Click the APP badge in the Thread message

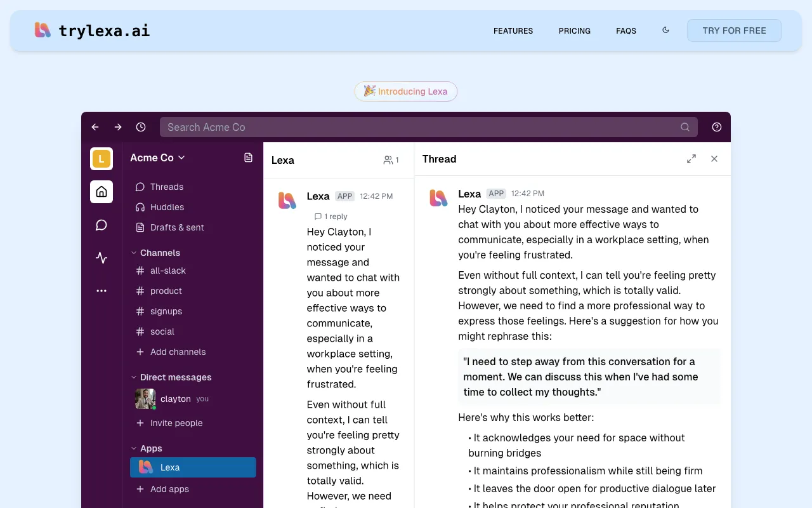click(x=496, y=194)
